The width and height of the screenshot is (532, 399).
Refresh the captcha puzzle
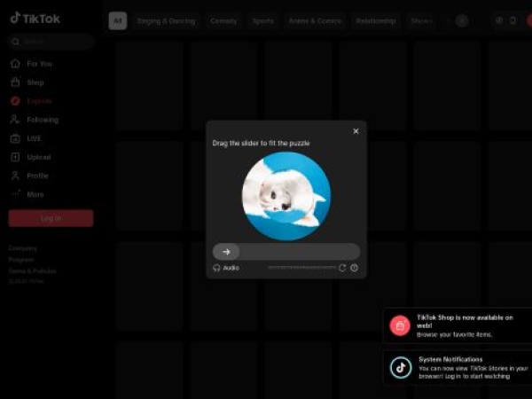pyautogui.click(x=342, y=268)
